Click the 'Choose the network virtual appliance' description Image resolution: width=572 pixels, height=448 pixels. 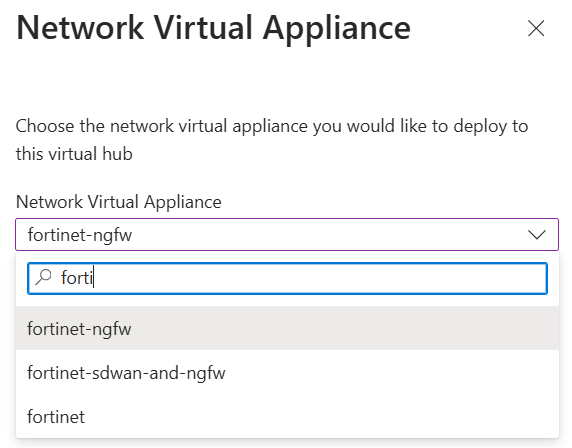272,140
